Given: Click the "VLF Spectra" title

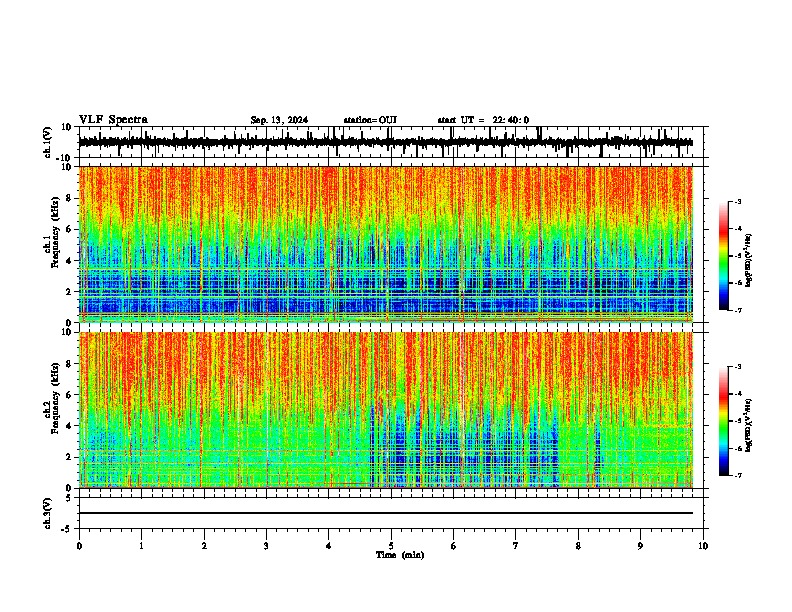Looking at the screenshot, I should [113, 120].
